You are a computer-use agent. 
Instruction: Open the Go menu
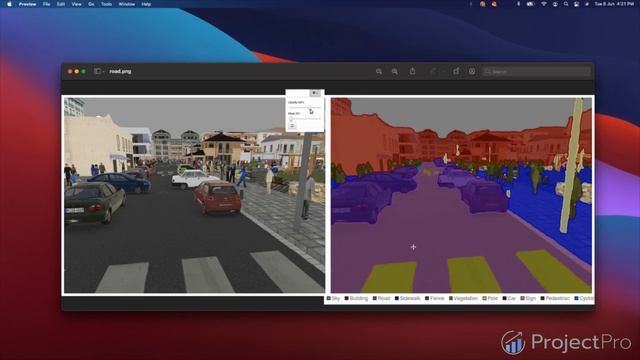point(91,4)
